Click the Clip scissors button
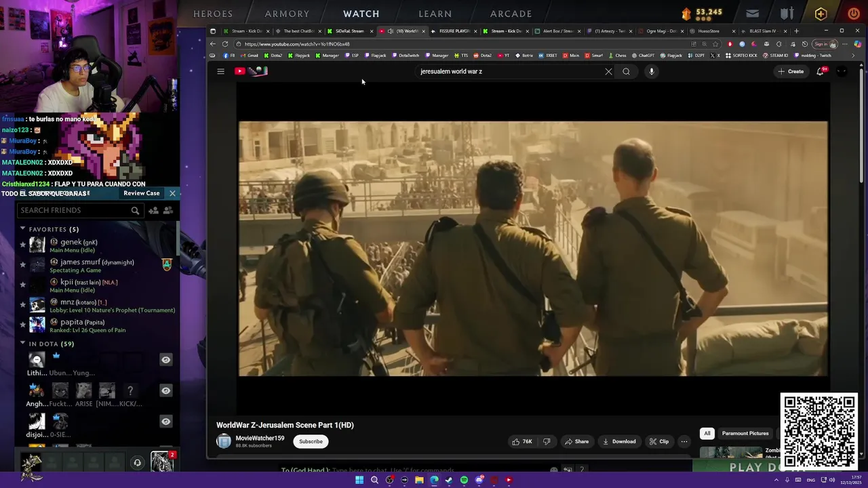The width and height of the screenshot is (868, 488). [659, 441]
